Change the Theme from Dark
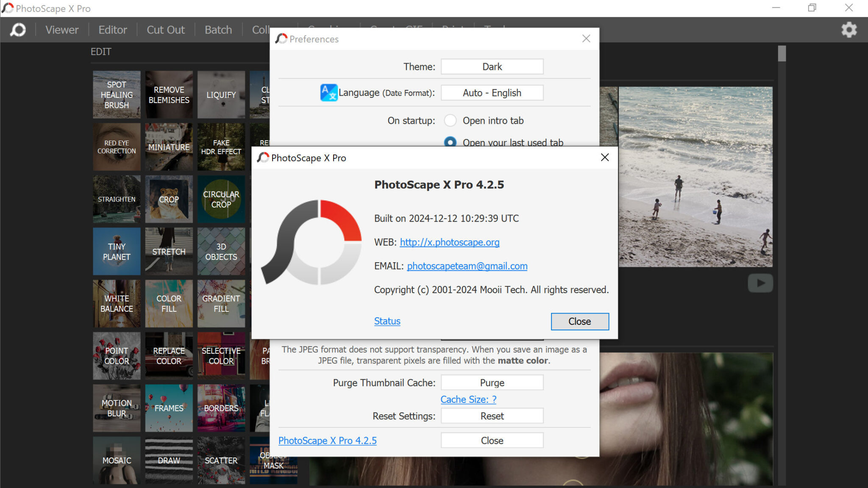 492,66
